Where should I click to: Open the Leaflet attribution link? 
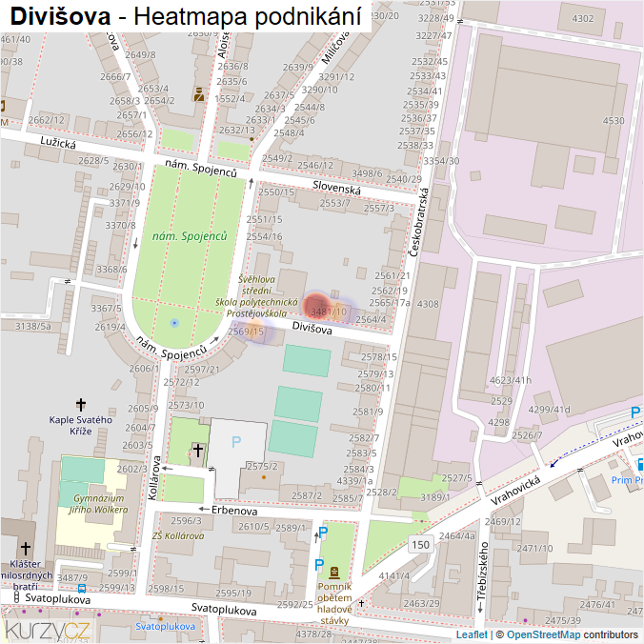click(x=472, y=634)
